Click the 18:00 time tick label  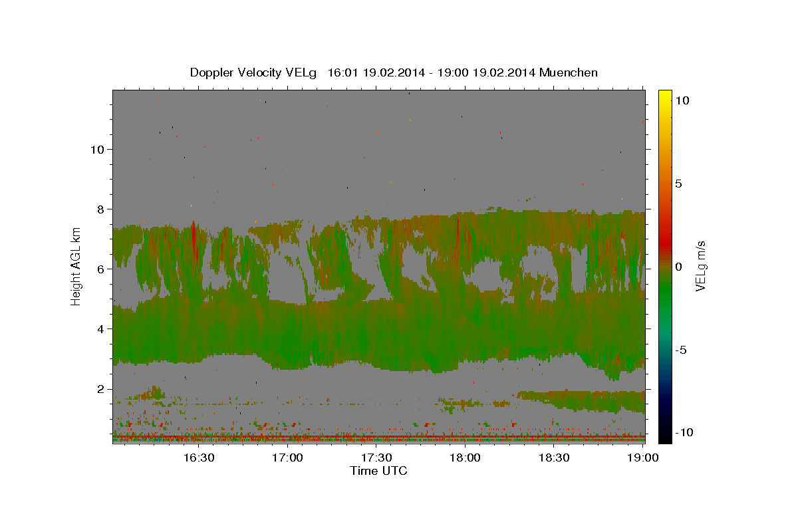point(465,458)
